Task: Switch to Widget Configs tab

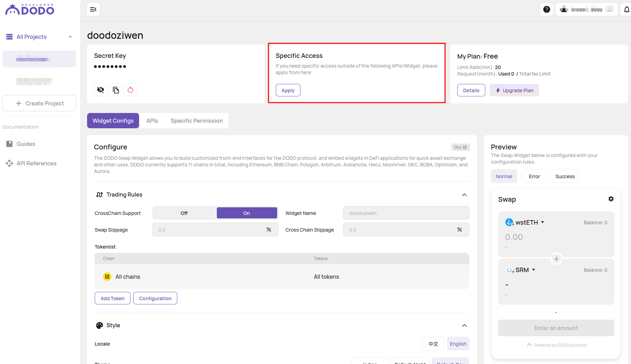Action: point(113,121)
